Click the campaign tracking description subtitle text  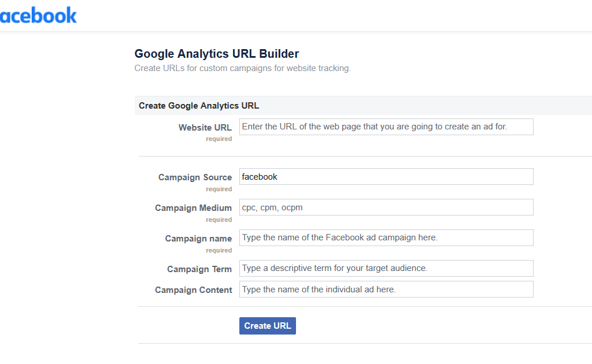point(242,68)
